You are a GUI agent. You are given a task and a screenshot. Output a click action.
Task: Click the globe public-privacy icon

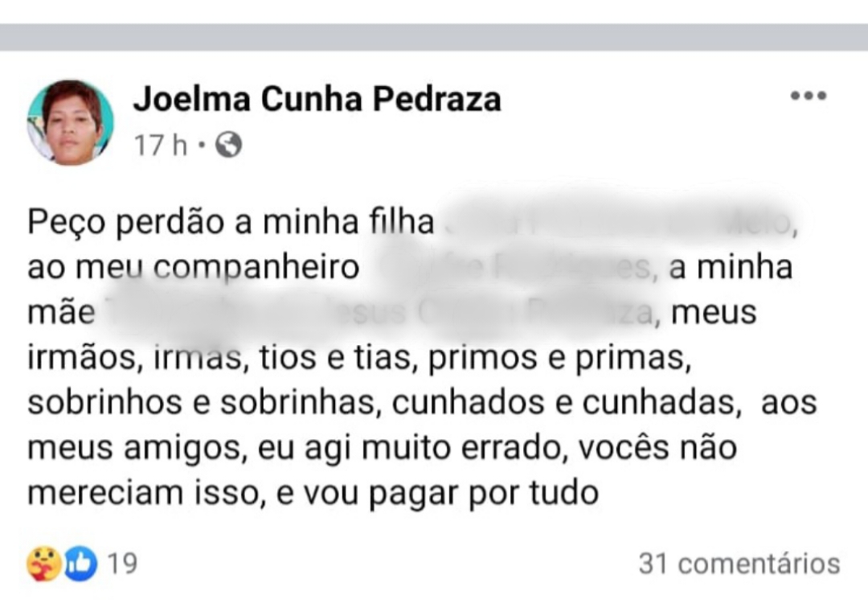click(x=228, y=145)
